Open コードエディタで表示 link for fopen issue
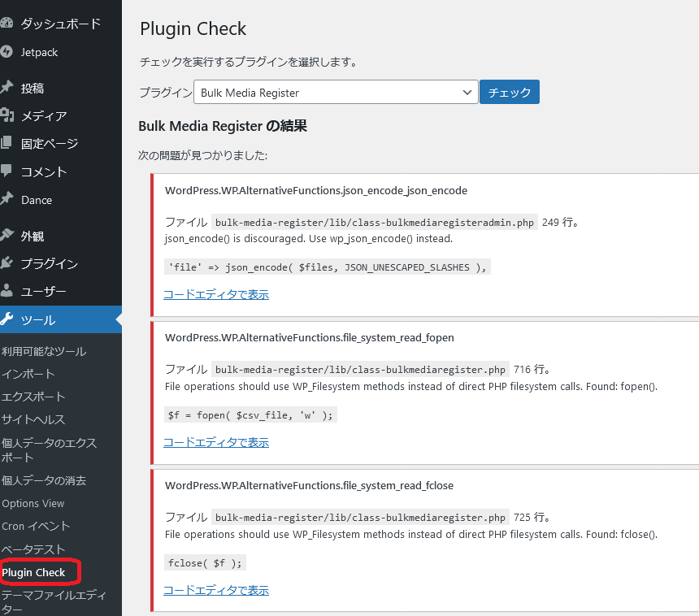Image resolution: width=699 pixels, height=616 pixels. (216, 442)
